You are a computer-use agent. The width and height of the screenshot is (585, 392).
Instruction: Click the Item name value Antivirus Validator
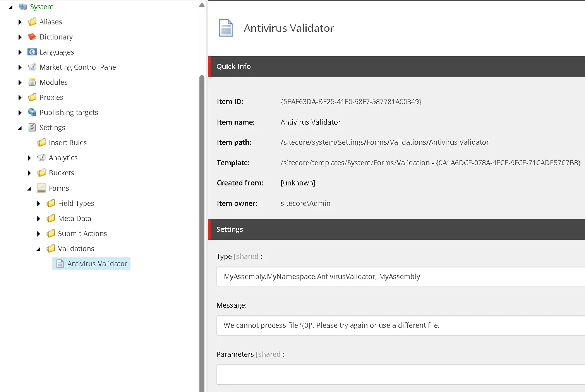(x=311, y=122)
